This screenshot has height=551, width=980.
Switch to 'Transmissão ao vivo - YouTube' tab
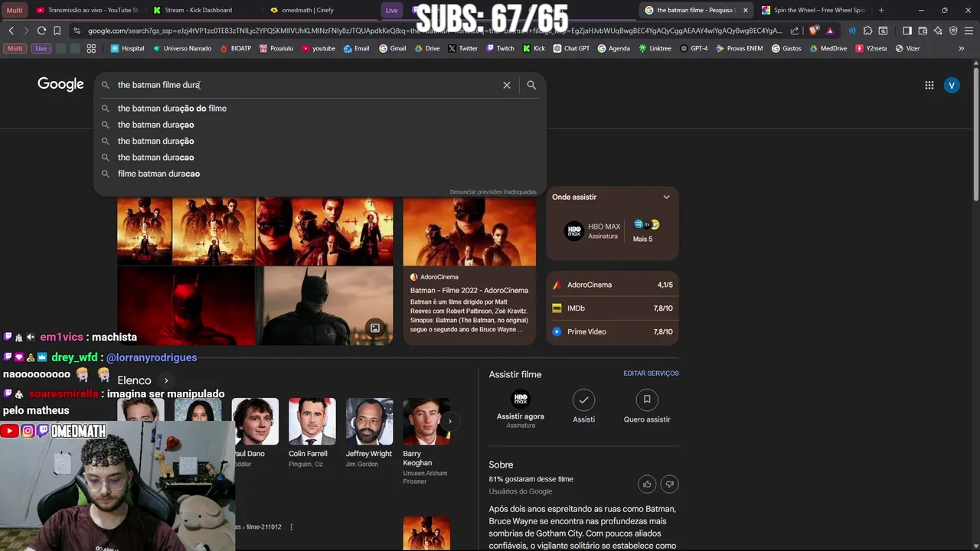coord(88,10)
